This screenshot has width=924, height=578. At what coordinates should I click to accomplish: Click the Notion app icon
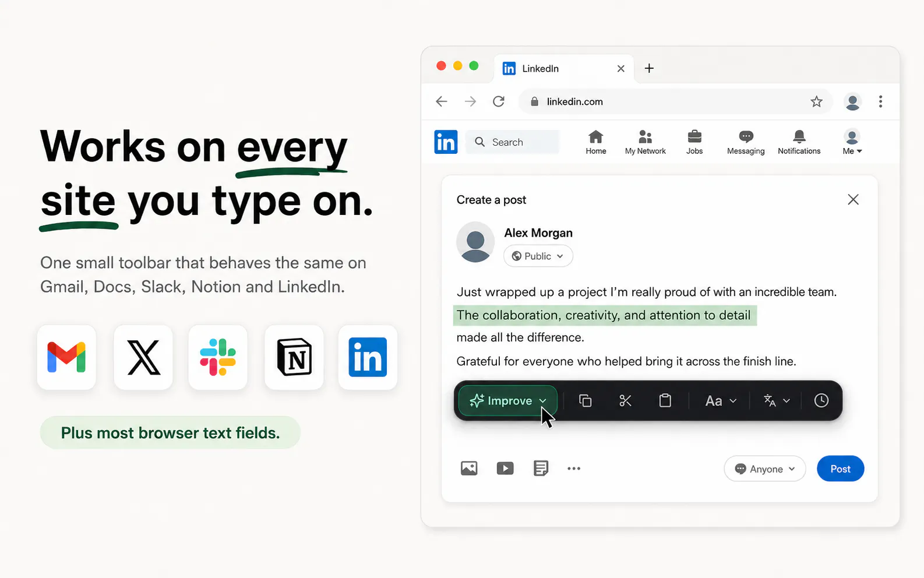coord(294,357)
